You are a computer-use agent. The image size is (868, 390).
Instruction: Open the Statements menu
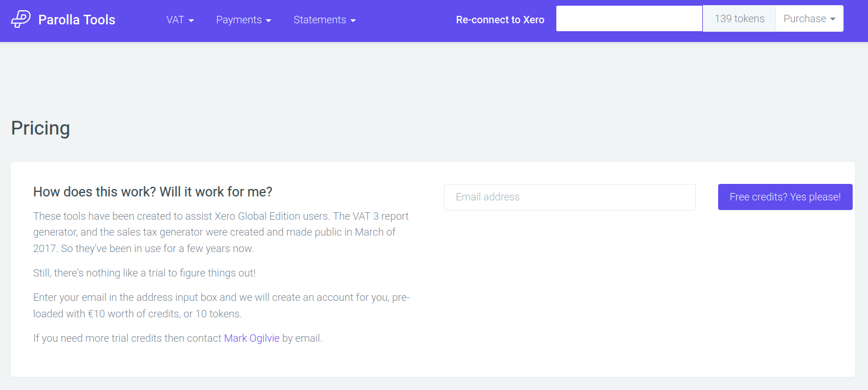point(320,20)
